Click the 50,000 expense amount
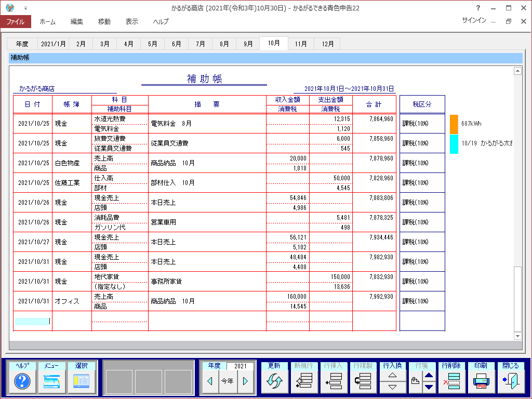 click(x=342, y=178)
